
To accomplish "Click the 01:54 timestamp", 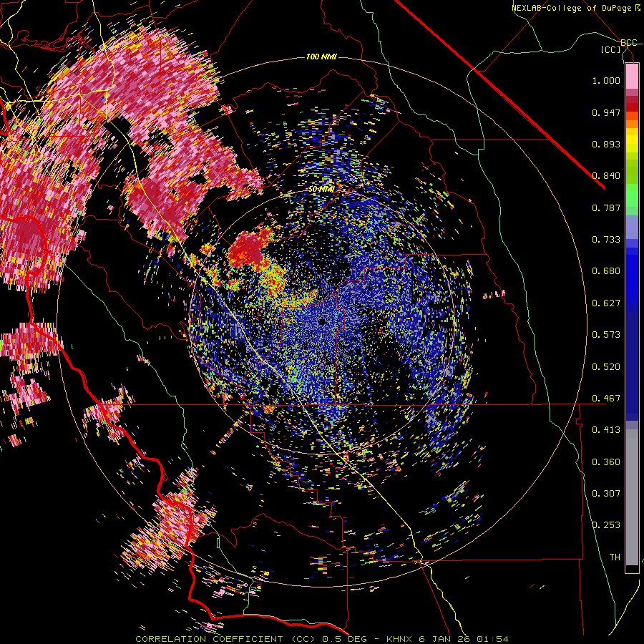I will click(x=492, y=639).
